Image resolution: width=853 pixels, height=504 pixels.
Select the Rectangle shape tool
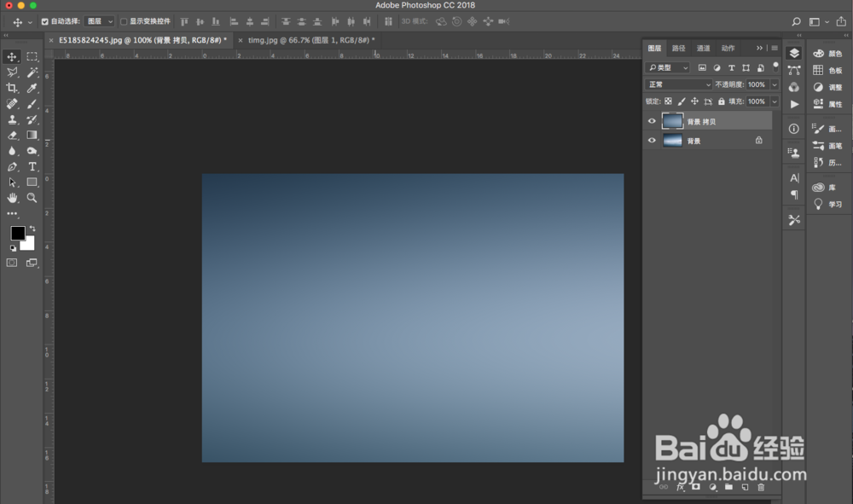pyautogui.click(x=32, y=182)
